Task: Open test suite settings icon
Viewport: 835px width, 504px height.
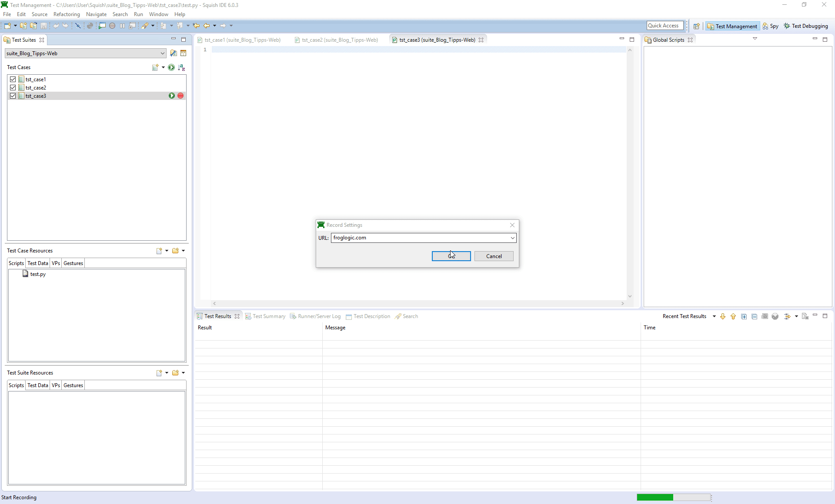Action: tap(174, 53)
